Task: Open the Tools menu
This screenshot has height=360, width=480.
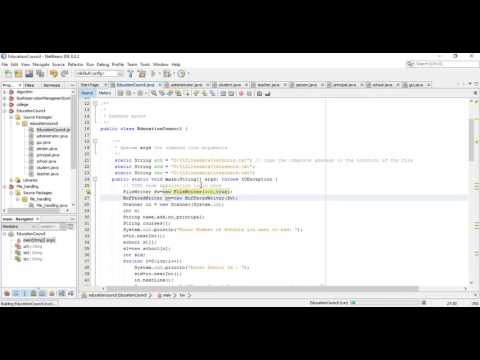Action: tap(145, 64)
